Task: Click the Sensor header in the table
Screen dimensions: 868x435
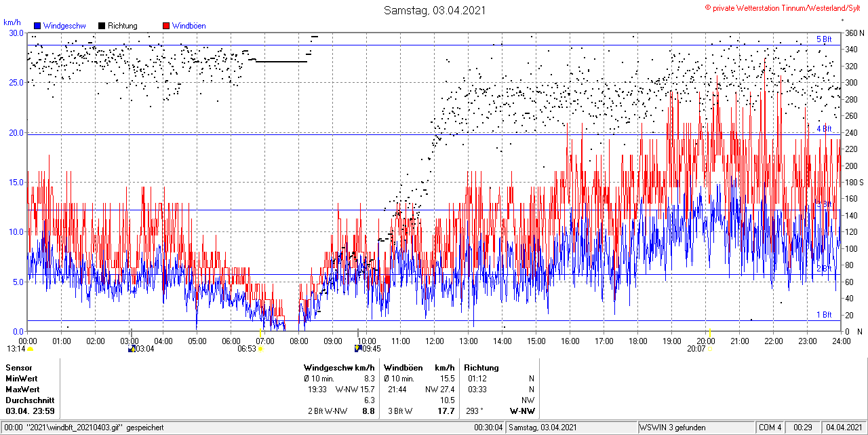Action: [18, 368]
